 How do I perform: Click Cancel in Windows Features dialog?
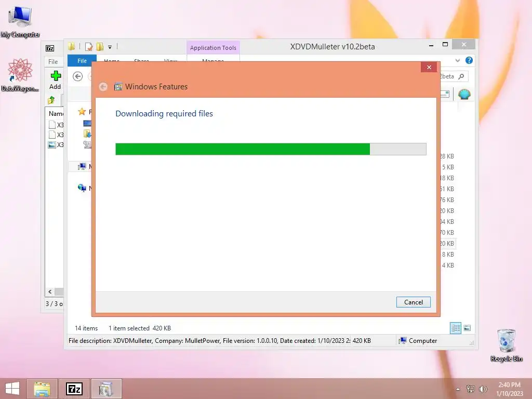coord(413,302)
